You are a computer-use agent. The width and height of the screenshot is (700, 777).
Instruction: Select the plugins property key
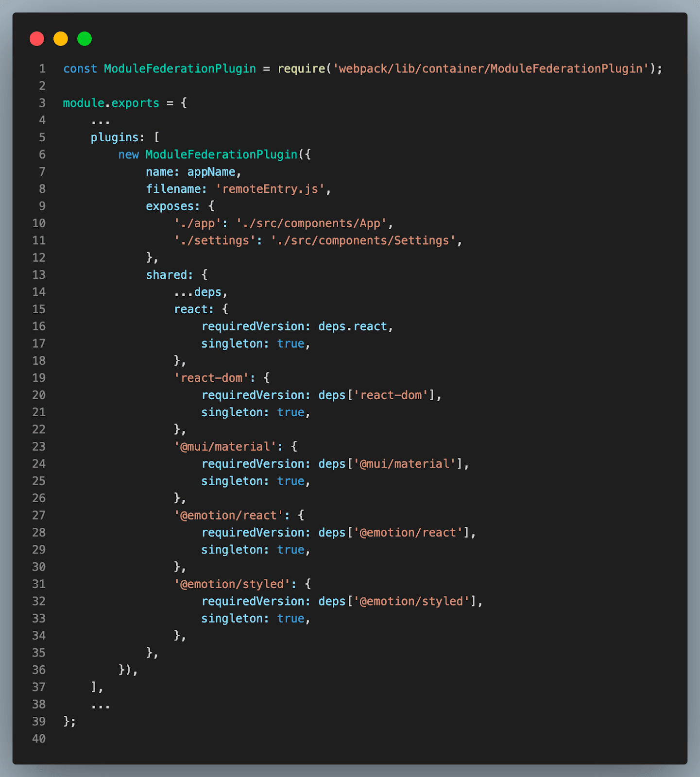115,138
